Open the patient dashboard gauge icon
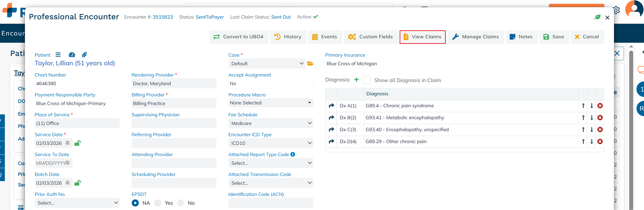Screen dimensions: 644x210 (72, 55)
